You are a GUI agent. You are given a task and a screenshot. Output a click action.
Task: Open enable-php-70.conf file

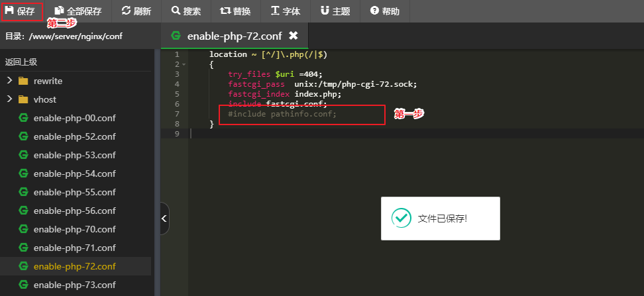coord(75,229)
